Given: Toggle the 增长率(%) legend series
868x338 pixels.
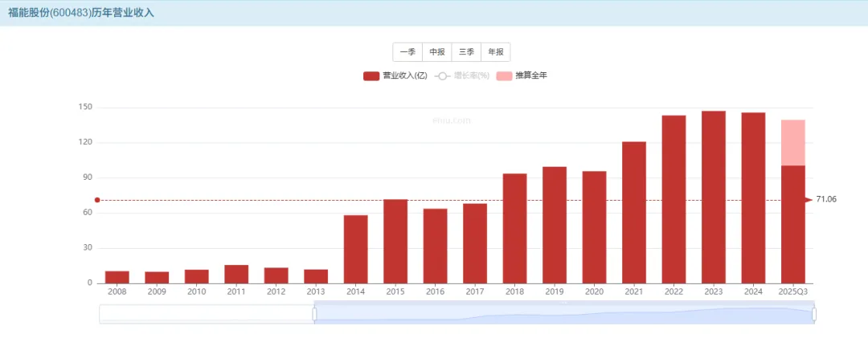Looking at the screenshot, I should click(x=461, y=75).
